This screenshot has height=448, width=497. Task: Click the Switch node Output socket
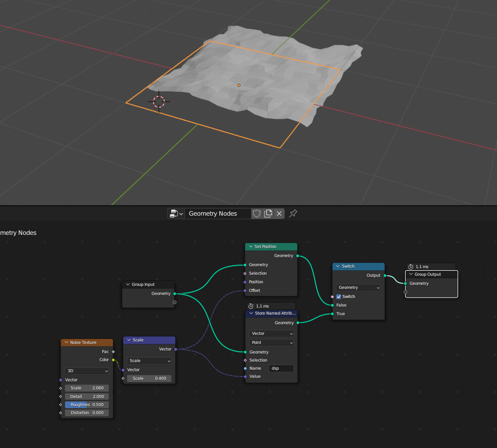385,276
